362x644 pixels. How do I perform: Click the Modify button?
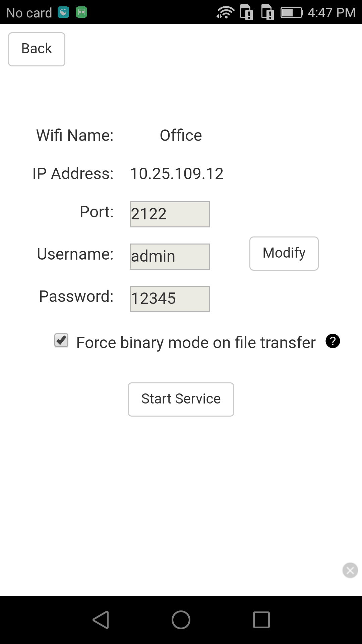(284, 254)
